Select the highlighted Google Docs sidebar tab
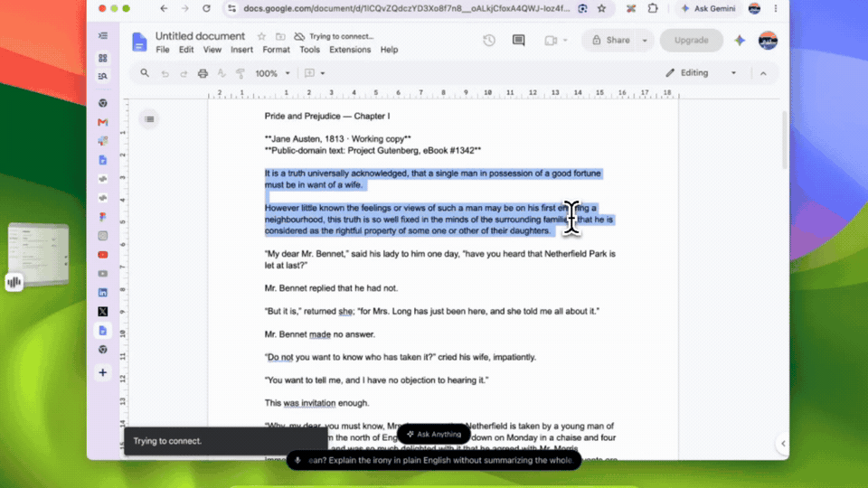Viewport: 868px width, 488px height. 103,331
